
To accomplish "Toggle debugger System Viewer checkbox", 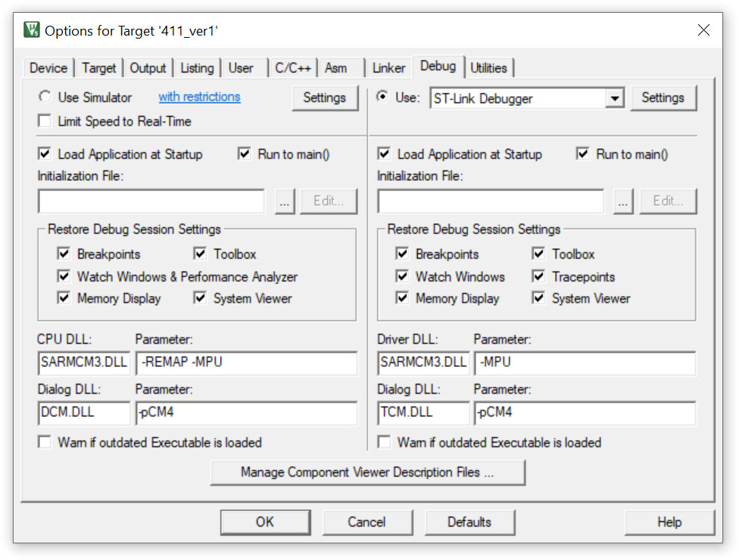I will (x=538, y=298).
